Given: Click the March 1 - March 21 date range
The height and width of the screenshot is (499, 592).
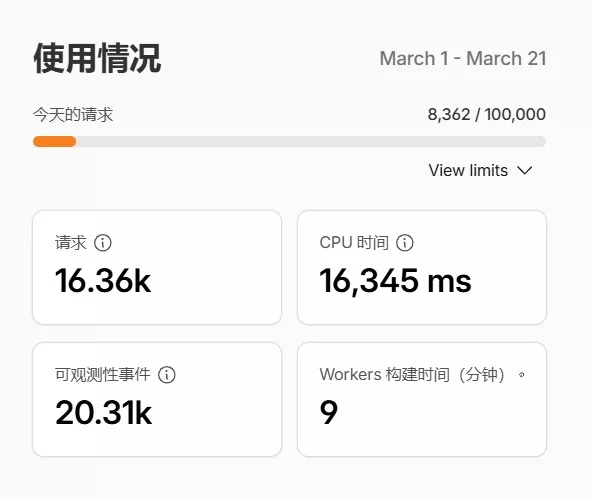Looking at the screenshot, I should [463, 59].
